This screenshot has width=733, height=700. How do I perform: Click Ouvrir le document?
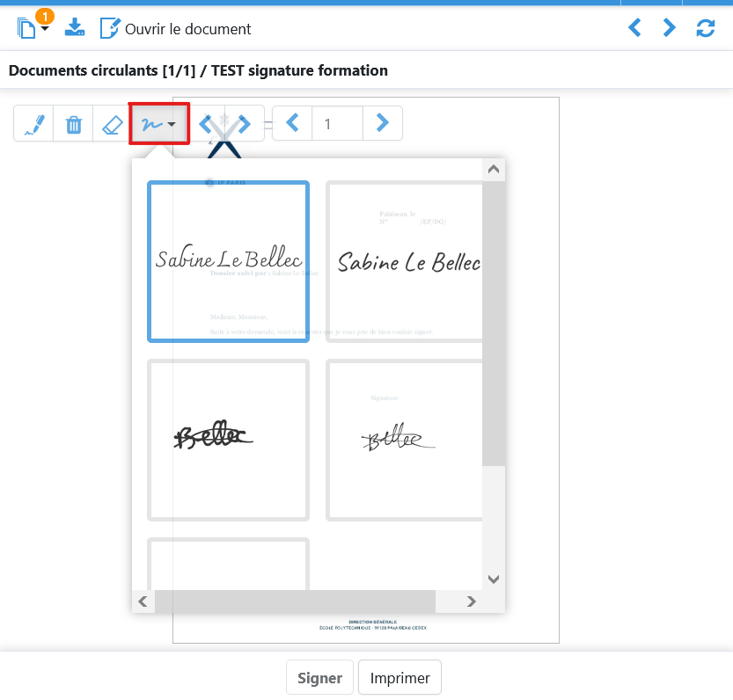point(176,29)
